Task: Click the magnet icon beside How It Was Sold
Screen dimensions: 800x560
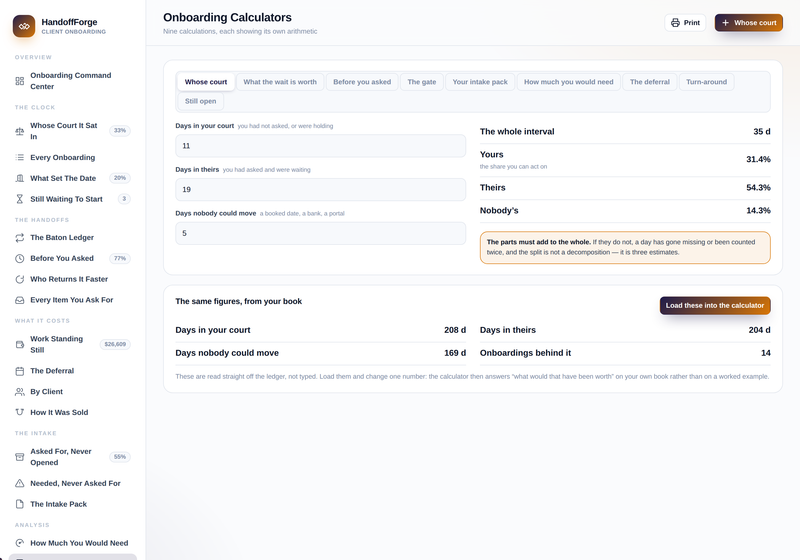Action: (x=19, y=412)
